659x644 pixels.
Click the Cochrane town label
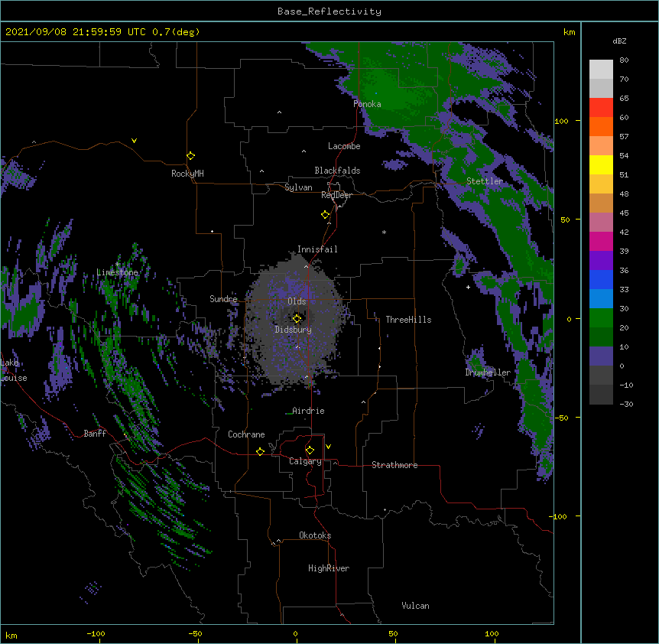click(246, 434)
